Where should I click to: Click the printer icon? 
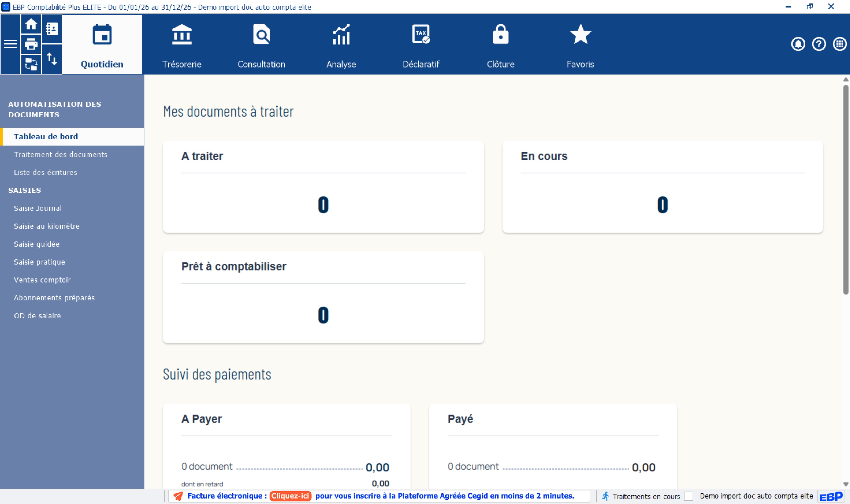click(x=31, y=44)
